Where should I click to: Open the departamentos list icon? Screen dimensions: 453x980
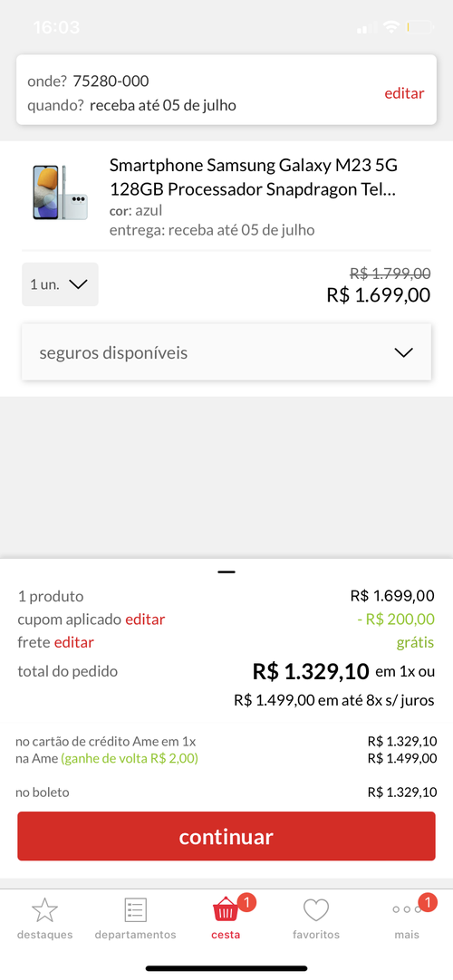tap(135, 910)
